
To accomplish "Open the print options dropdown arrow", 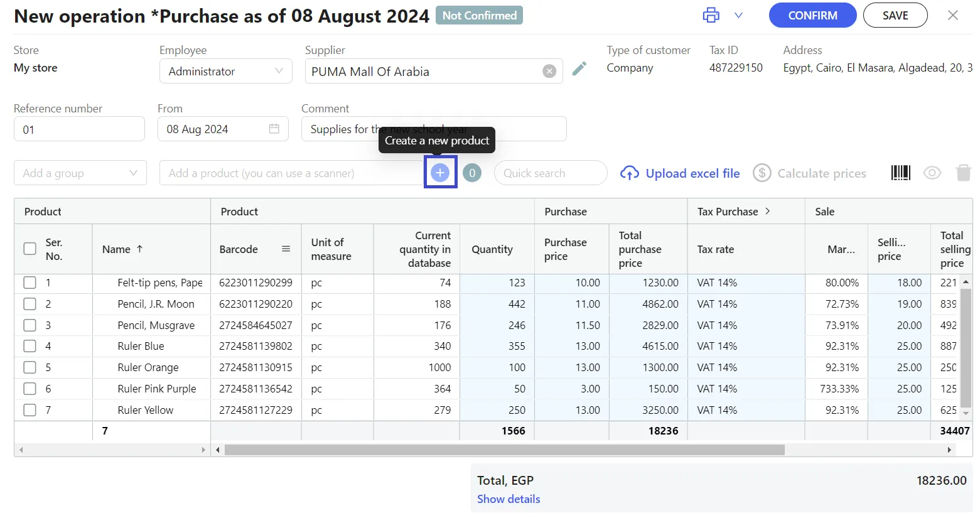I will 738,15.
